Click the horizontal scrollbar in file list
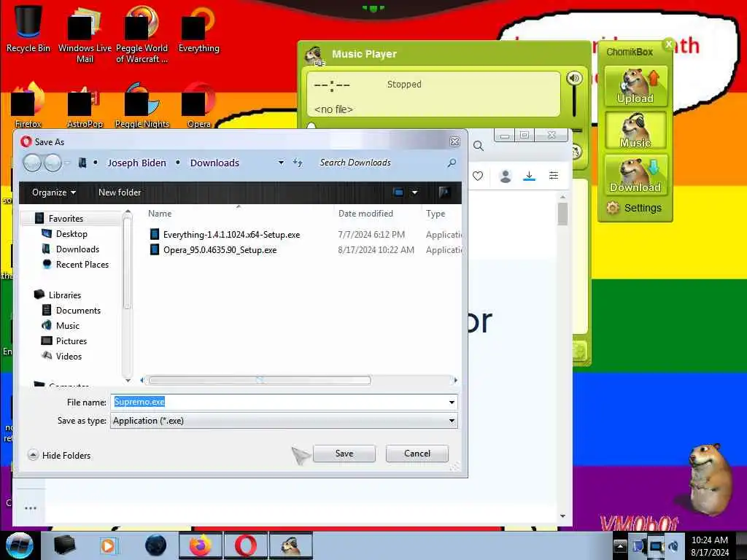Image resolution: width=747 pixels, height=560 pixels. pos(260,381)
